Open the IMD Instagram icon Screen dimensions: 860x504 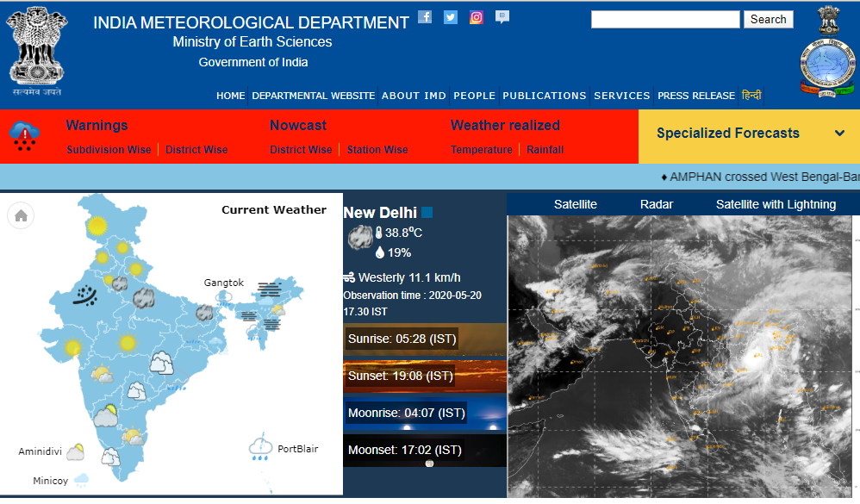(476, 17)
